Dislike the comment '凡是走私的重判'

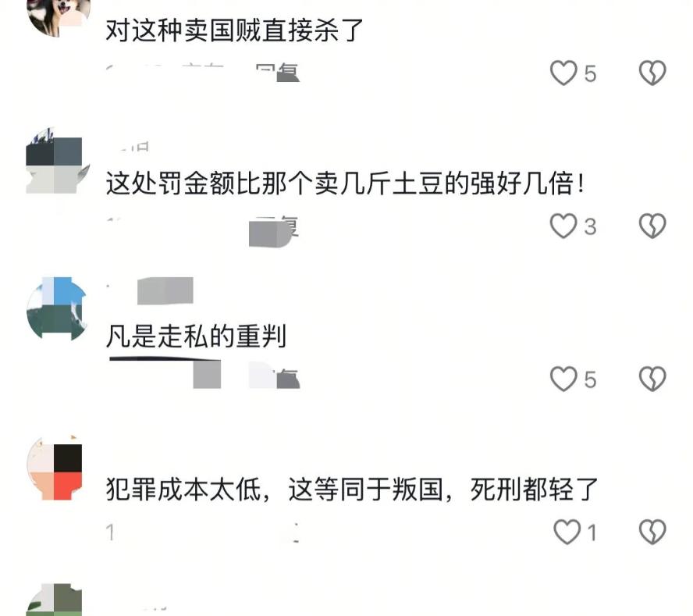point(652,379)
